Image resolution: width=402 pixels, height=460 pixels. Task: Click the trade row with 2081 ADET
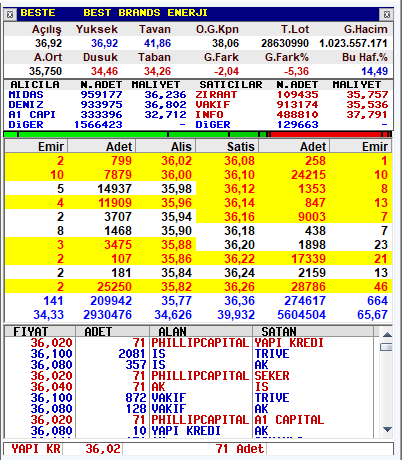[x=189, y=354]
